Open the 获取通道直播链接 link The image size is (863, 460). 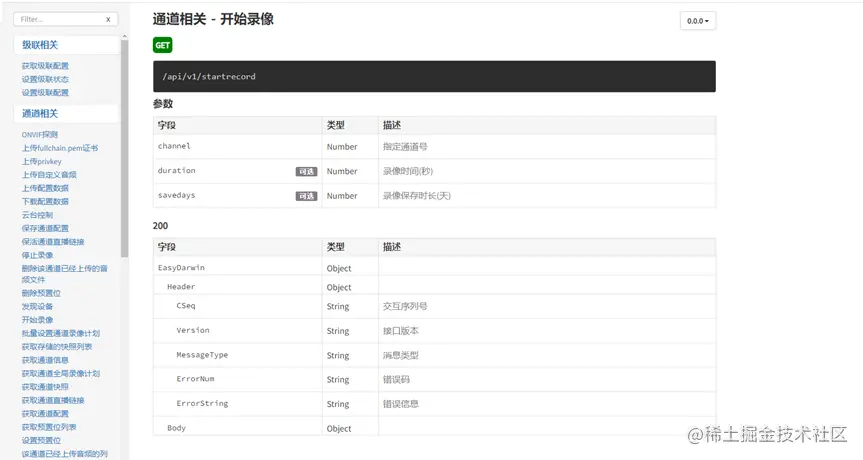coord(53,400)
